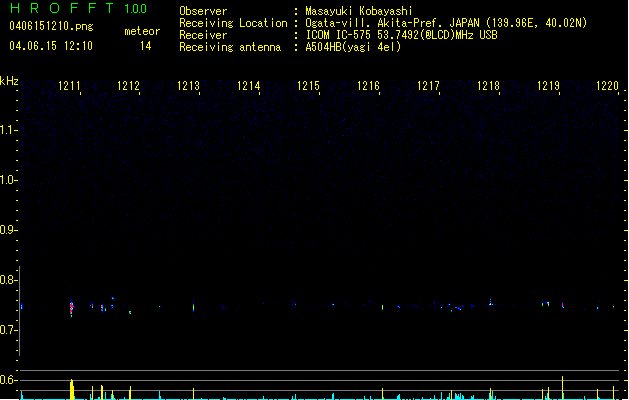Click receiver text ICOM IC-575 53.7492 MHz USB
Image resolution: width=629 pixels, height=400 pixels.
(x=402, y=35)
